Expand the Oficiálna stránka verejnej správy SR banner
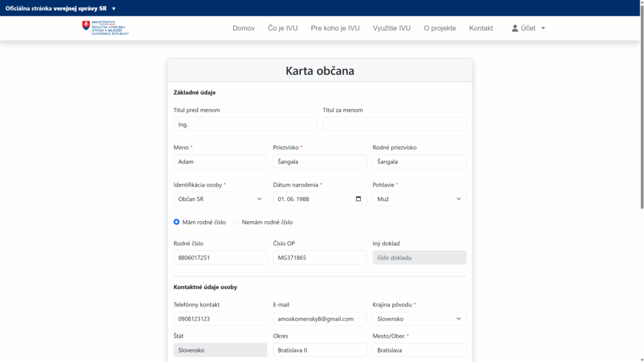 click(x=113, y=9)
